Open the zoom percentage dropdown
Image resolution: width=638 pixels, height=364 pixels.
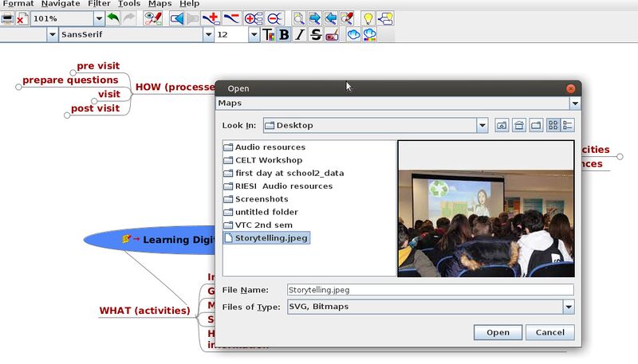tap(99, 18)
